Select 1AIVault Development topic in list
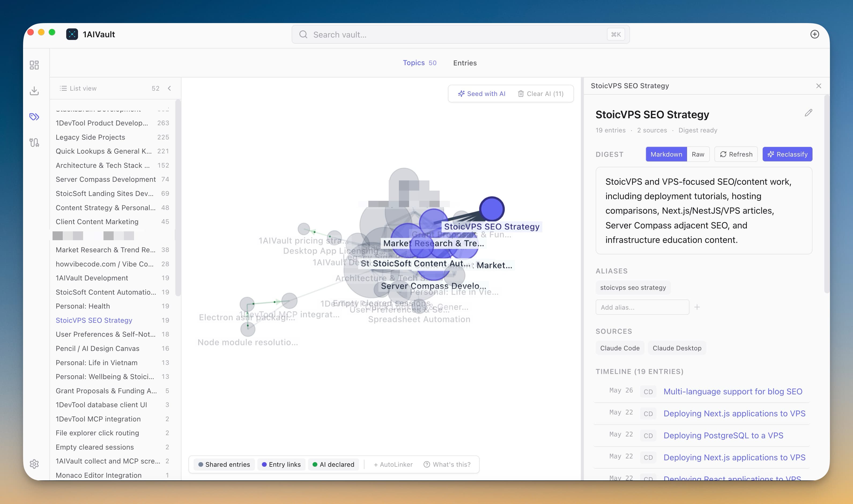The height and width of the screenshot is (504, 853). tap(112, 278)
